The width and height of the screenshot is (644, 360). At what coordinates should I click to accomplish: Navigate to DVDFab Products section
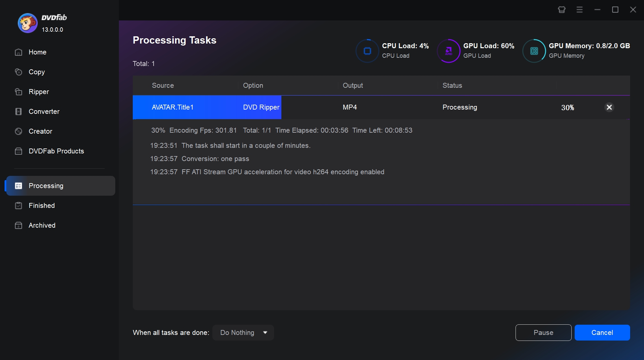coord(56,151)
